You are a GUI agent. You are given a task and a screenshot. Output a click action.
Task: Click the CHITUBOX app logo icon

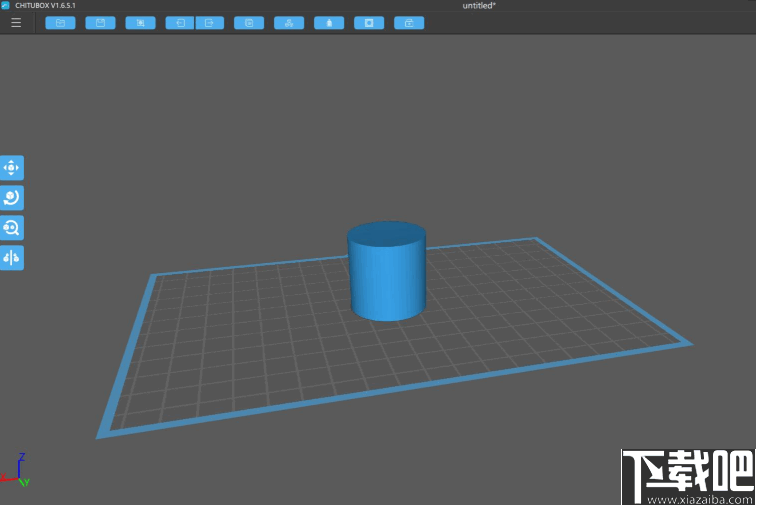point(5,5)
